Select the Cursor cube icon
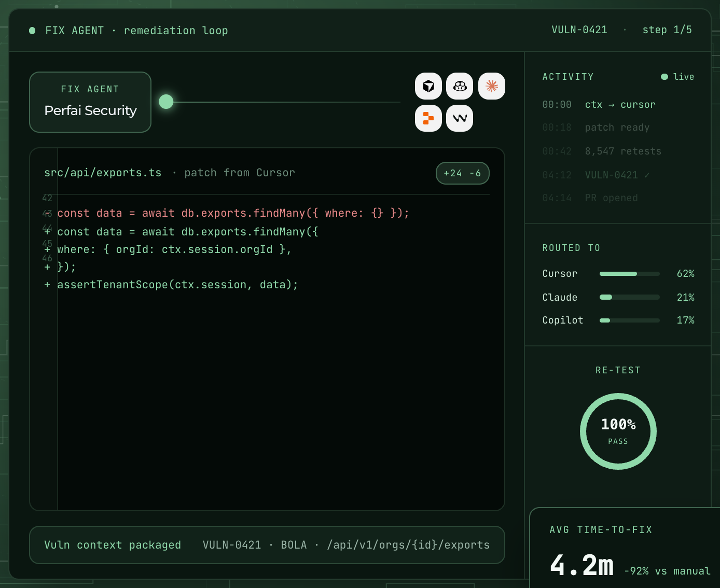The height and width of the screenshot is (588, 720). 428,86
